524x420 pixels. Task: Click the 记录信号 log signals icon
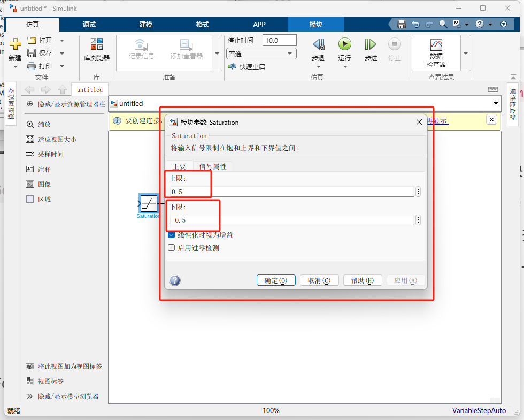click(141, 44)
